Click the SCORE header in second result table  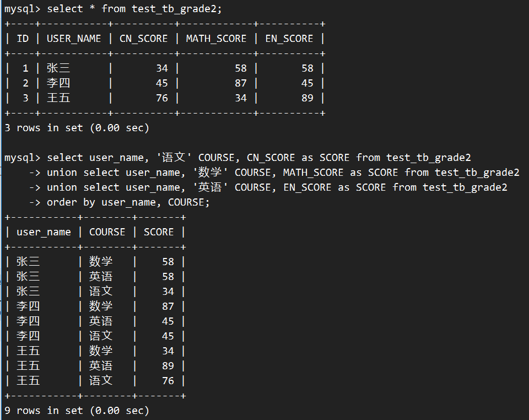point(159,232)
